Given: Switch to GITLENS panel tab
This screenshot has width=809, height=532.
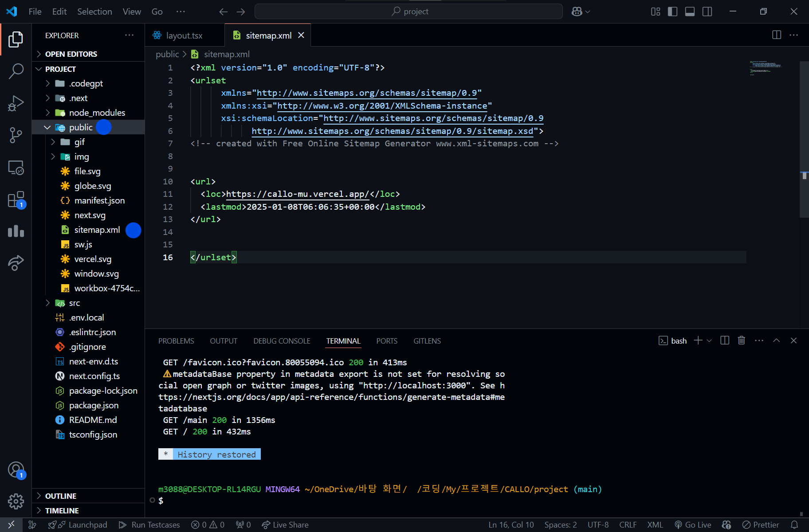Looking at the screenshot, I should pyautogui.click(x=427, y=341).
